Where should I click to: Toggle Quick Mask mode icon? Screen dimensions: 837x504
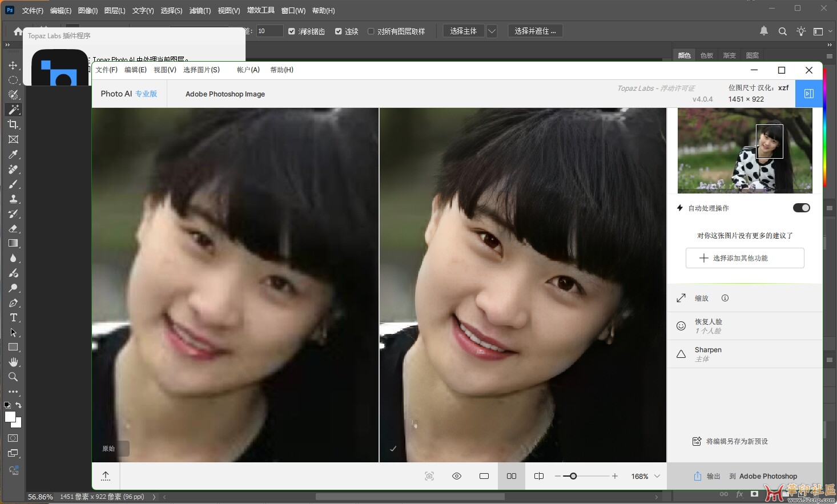(x=13, y=438)
